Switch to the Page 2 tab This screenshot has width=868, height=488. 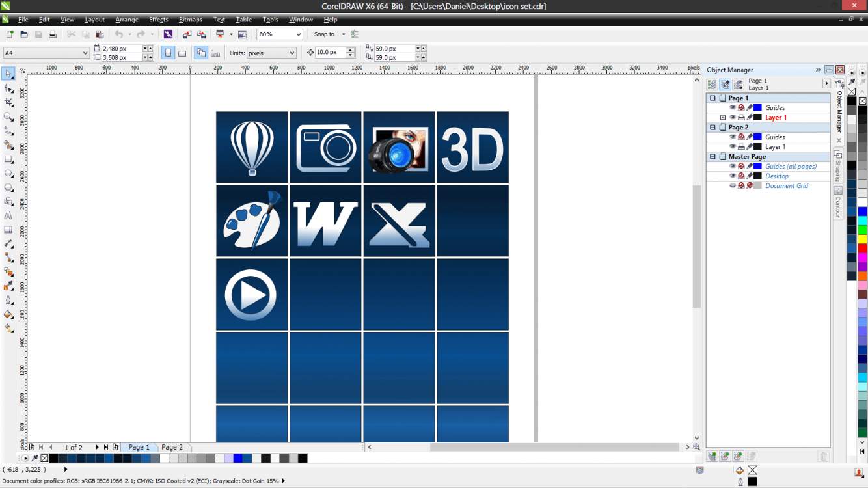click(x=172, y=447)
